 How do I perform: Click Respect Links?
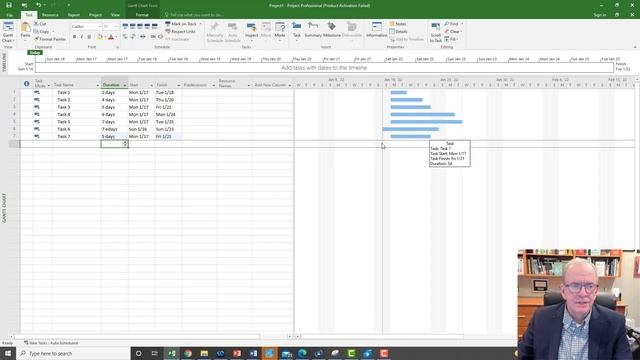tap(180, 31)
